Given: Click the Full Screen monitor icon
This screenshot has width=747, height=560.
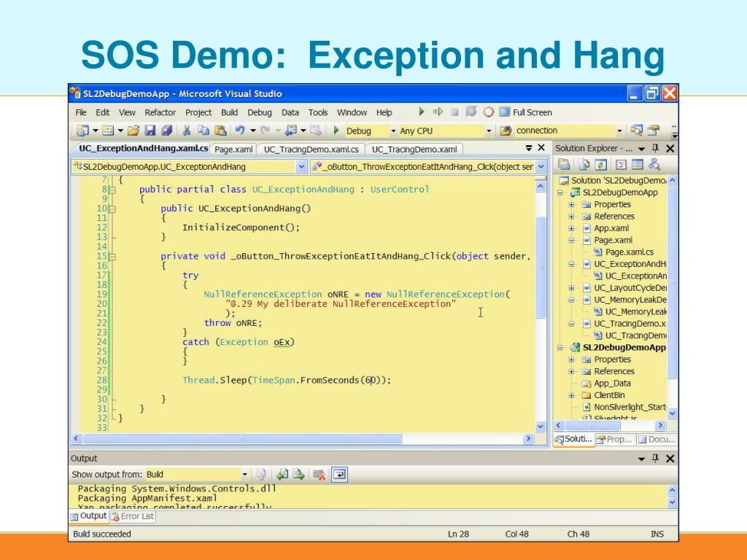Looking at the screenshot, I should pyautogui.click(x=505, y=112).
